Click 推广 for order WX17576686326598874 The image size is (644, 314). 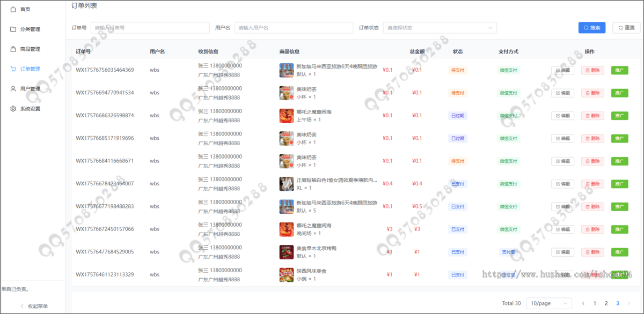(619, 116)
